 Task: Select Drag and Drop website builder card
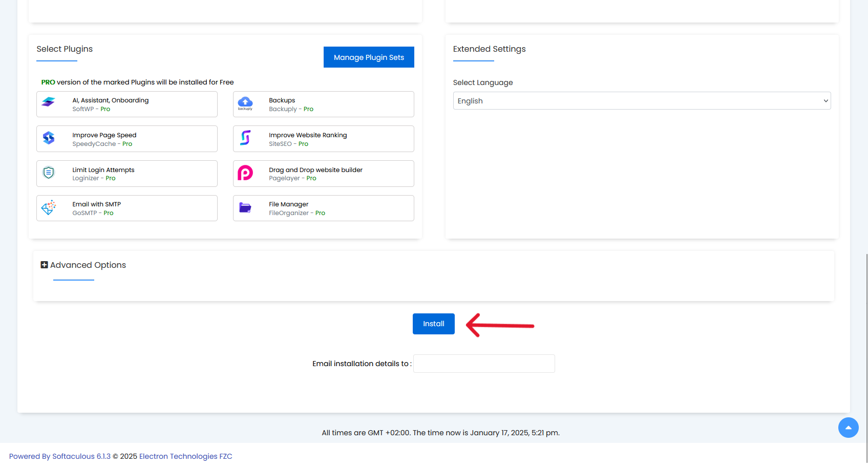tap(324, 174)
